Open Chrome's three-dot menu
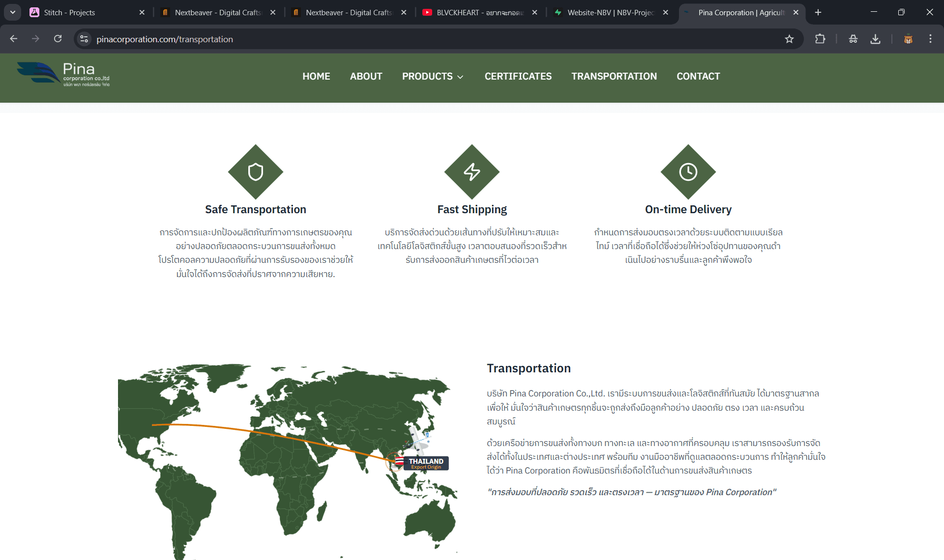The height and width of the screenshot is (560, 944). (x=930, y=39)
